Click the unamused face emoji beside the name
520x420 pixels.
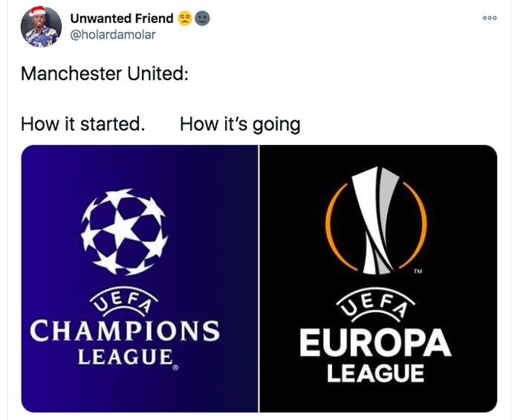pos(185,18)
